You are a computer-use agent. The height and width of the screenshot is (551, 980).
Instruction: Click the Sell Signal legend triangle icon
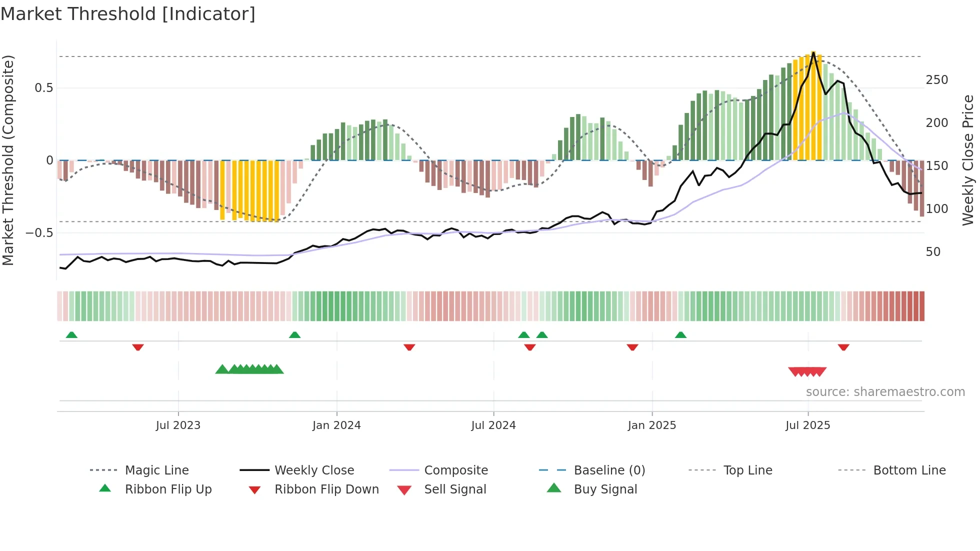(x=404, y=490)
